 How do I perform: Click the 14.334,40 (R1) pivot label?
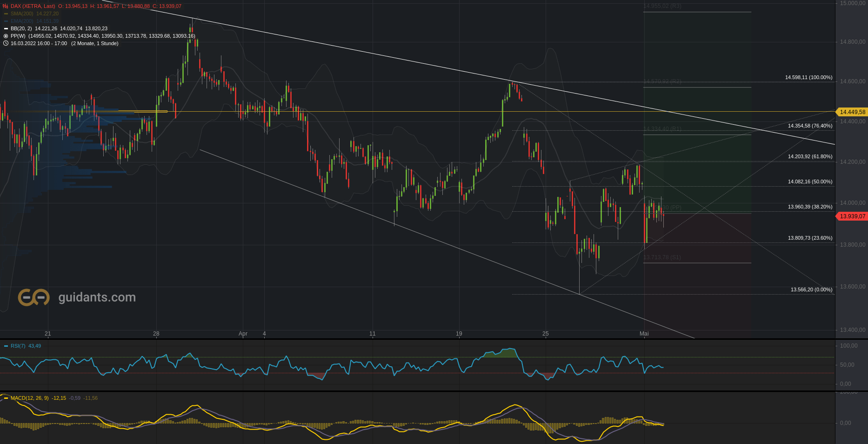(662, 129)
